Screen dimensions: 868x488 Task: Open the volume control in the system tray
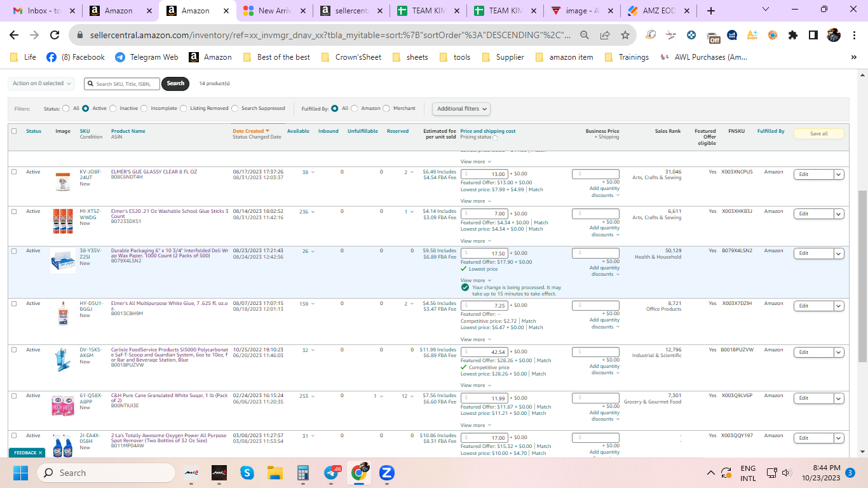(x=787, y=473)
